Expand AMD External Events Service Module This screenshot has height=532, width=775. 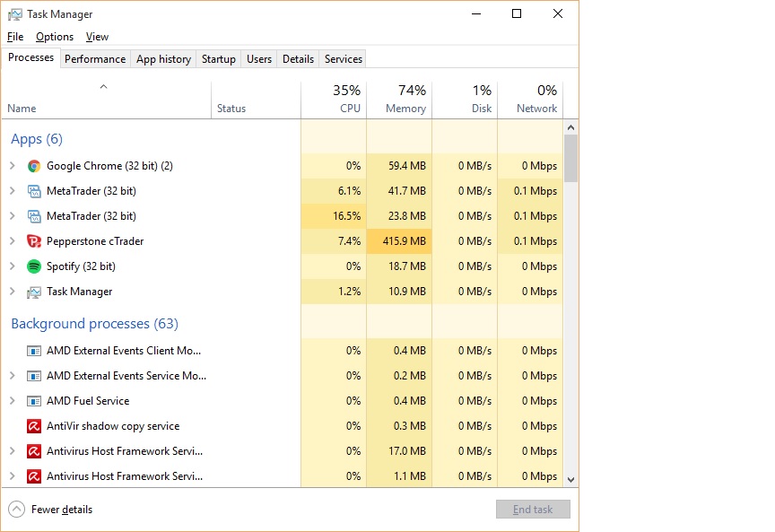tap(13, 376)
